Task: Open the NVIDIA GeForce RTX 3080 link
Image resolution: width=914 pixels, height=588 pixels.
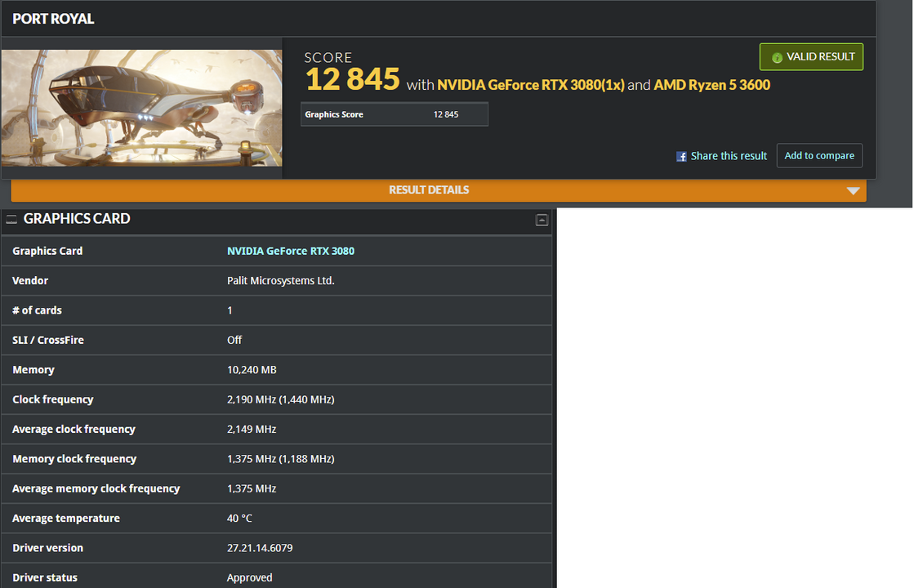Action: (x=290, y=251)
